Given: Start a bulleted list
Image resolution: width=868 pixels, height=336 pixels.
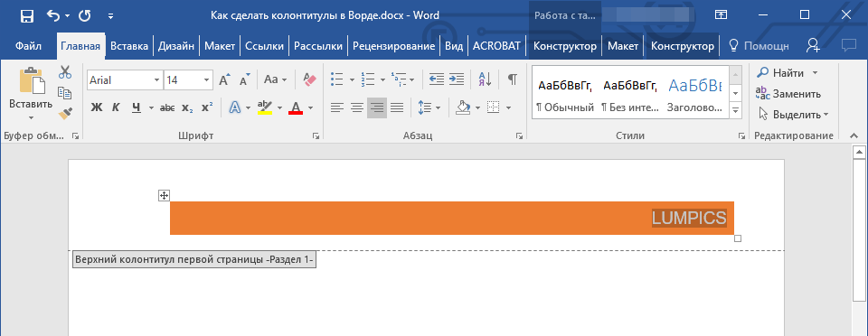Looking at the screenshot, I should click(x=336, y=79).
